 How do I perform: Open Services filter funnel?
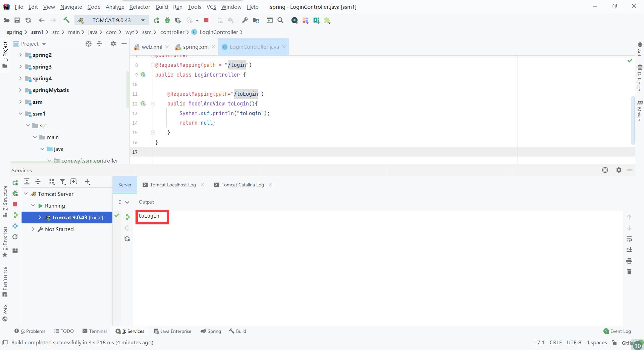tap(63, 182)
